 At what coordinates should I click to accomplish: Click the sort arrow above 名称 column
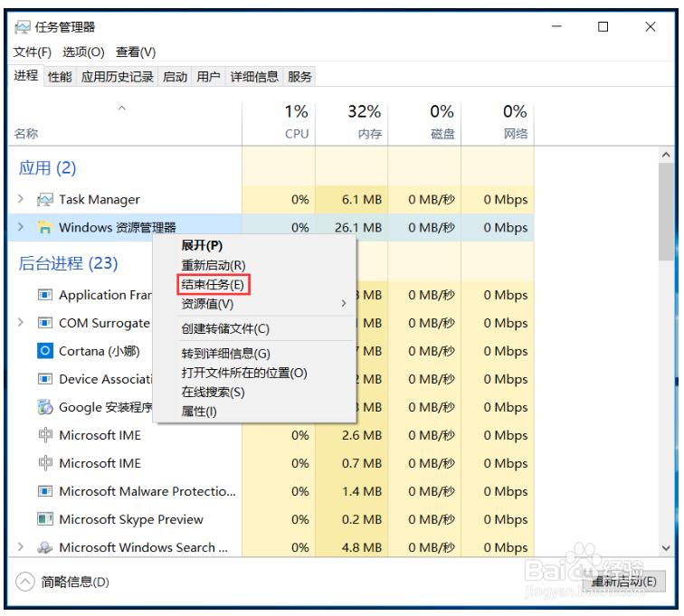[x=122, y=108]
